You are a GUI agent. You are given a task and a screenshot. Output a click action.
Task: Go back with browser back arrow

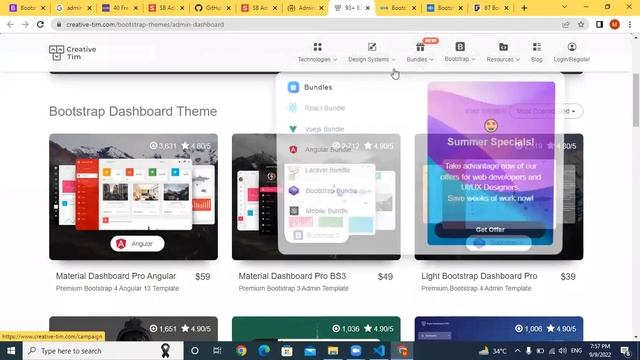(10, 24)
